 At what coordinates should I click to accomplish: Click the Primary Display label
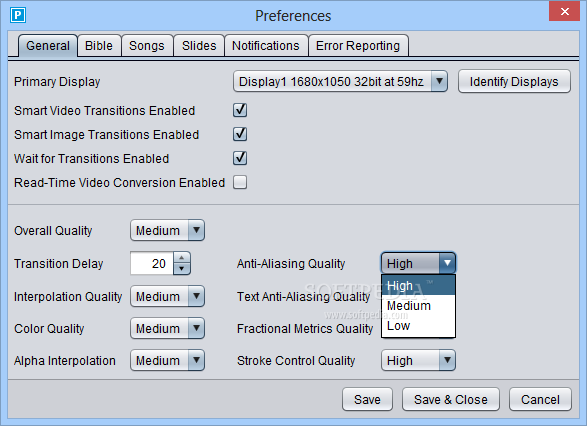(x=57, y=82)
